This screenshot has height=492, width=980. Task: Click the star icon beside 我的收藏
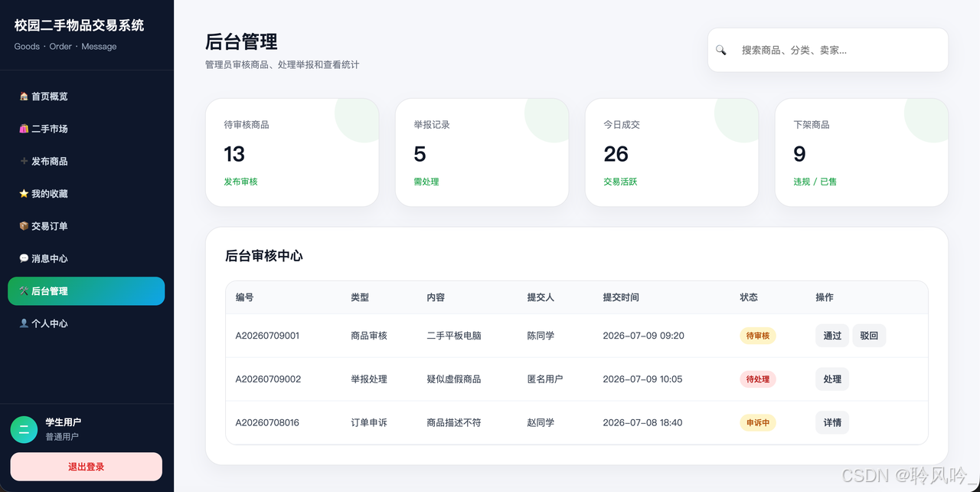(24, 194)
